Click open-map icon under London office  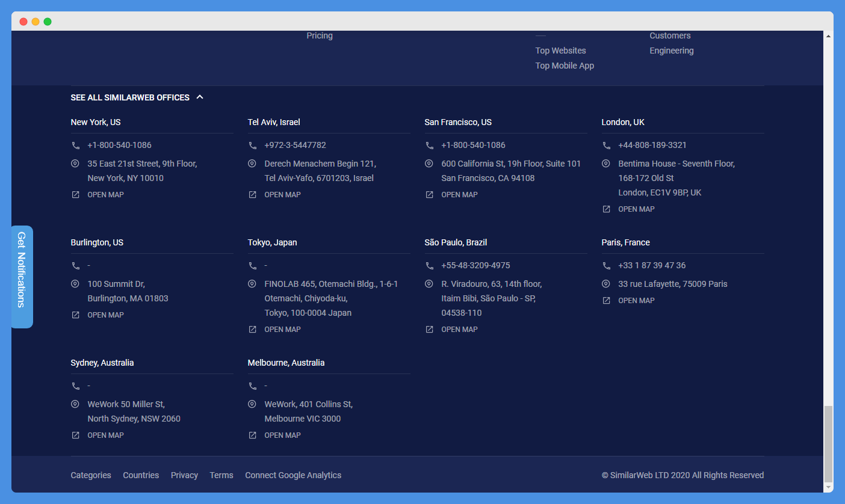[606, 209]
